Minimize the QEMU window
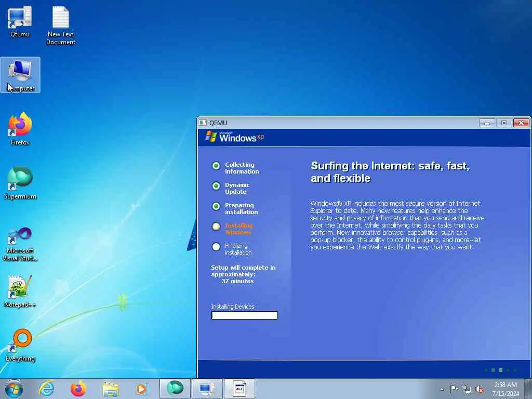 487,123
